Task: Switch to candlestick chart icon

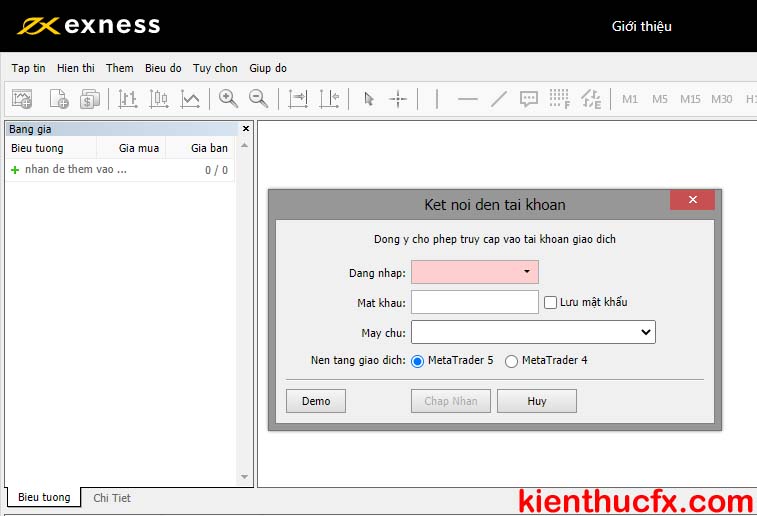Action: 159,99
